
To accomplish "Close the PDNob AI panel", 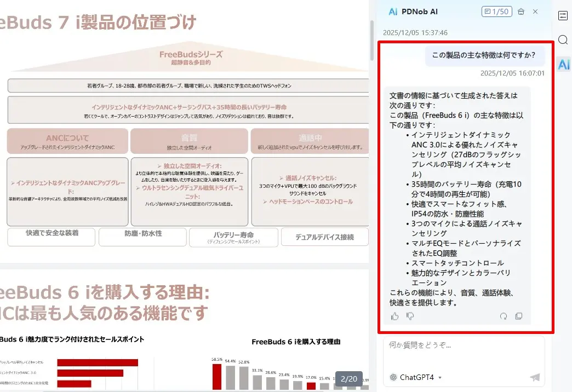I will 535,11.
